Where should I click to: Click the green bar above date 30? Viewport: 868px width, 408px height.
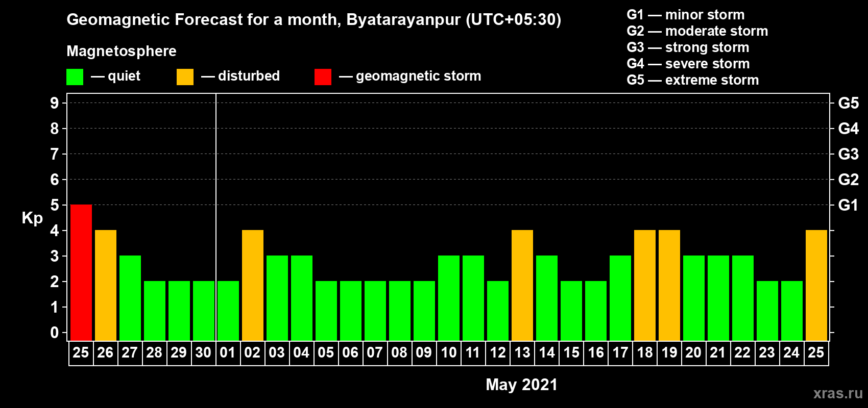pyautogui.click(x=204, y=311)
